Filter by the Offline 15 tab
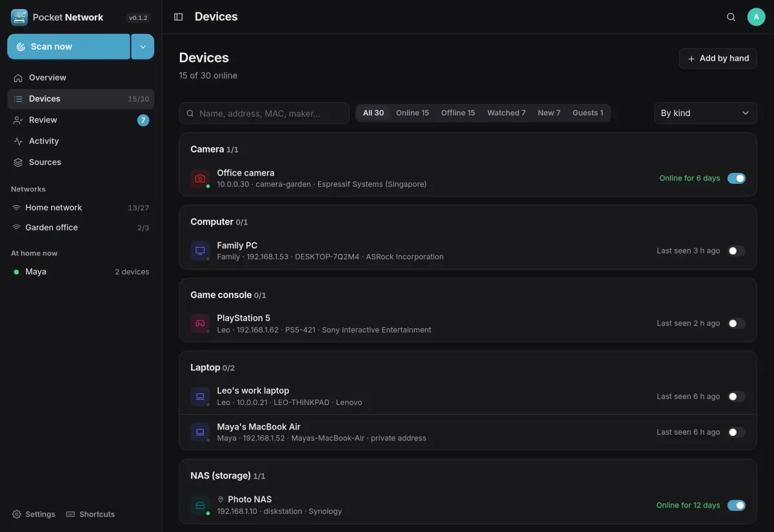This screenshot has width=774, height=532. coord(458,113)
